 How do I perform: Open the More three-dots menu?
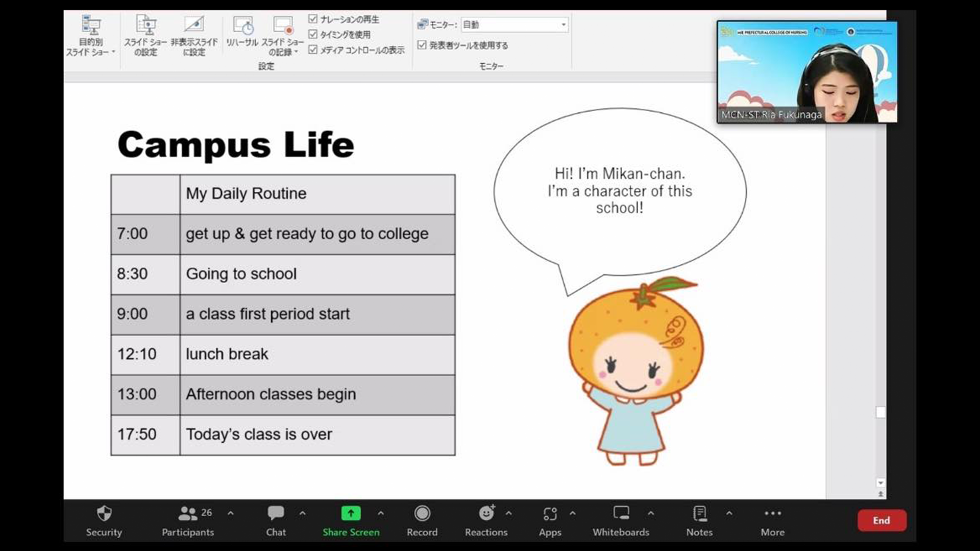point(773,513)
